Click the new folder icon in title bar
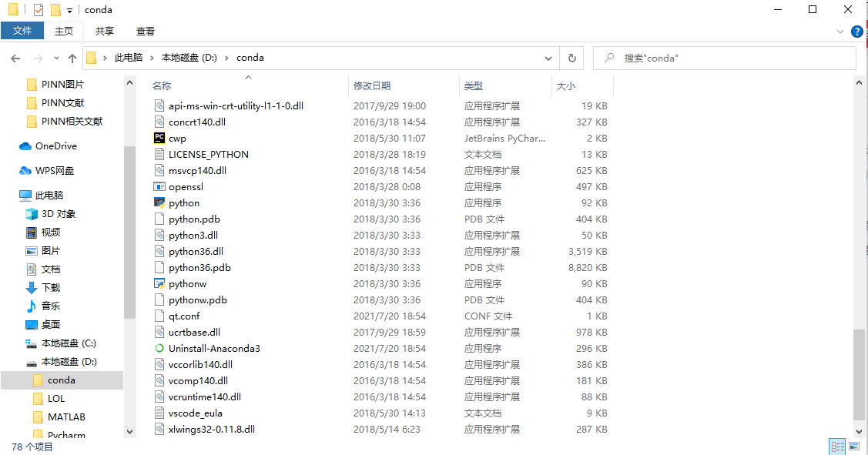Viewport: 868px width, 455px height. pos(55,10)
